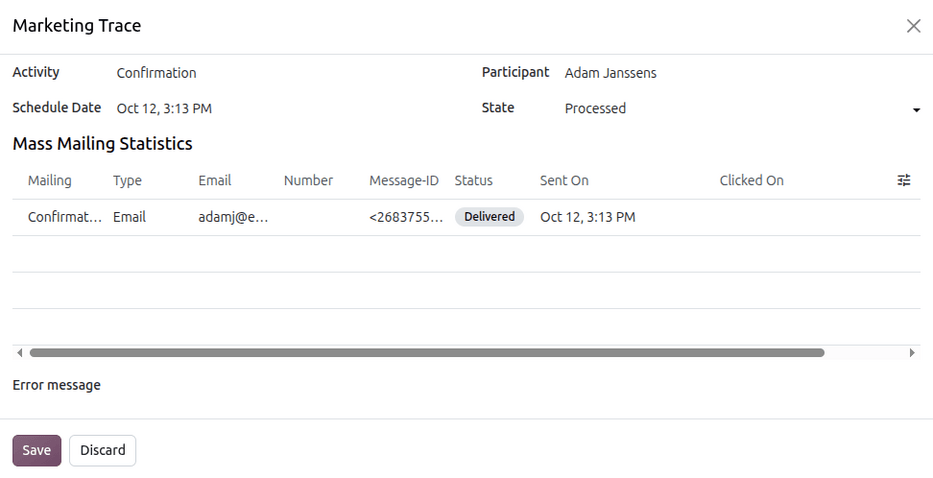Click the Error message label
This screenshot has height=478, width=933.
57,385
